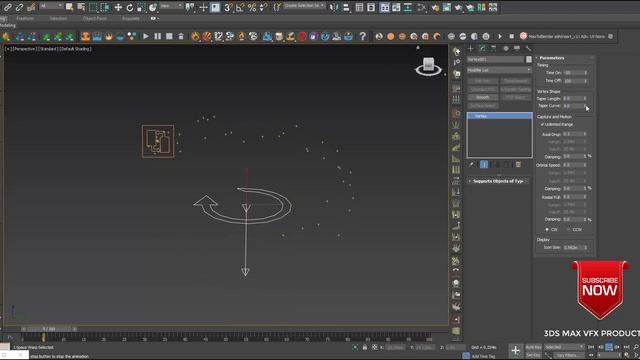Toggle Pin Stack icon below modifier stack

pos(472,164)
